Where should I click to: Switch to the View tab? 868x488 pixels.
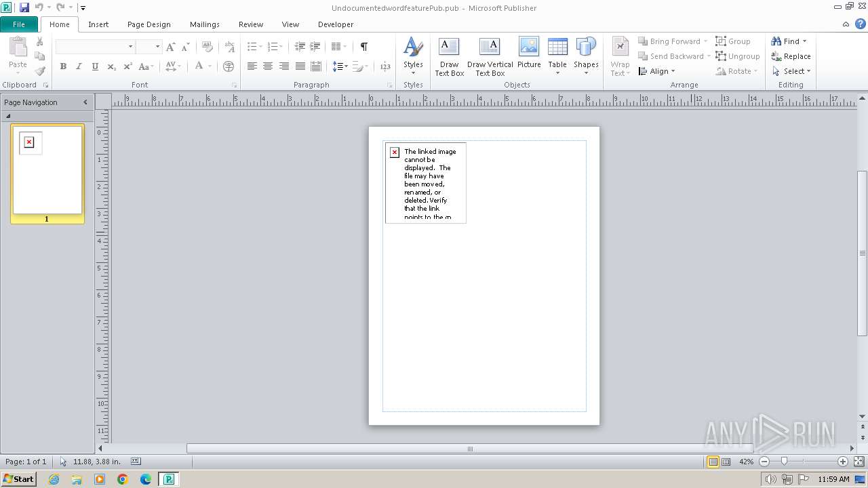(x=290, y=24)
